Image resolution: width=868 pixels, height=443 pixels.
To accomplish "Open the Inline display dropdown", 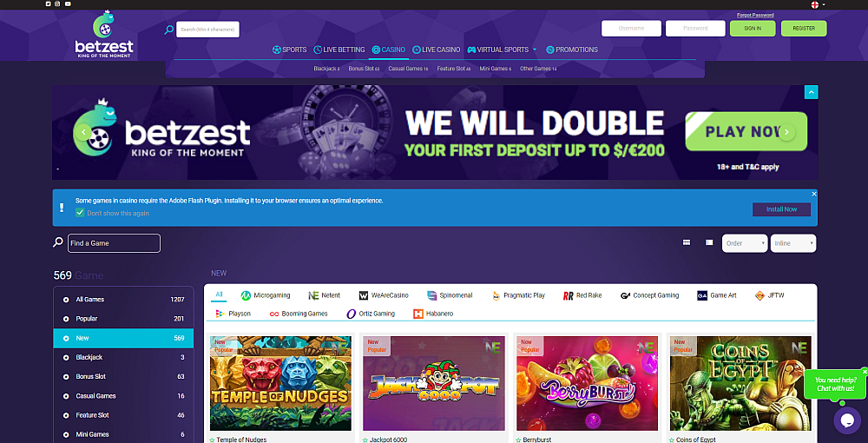I will (x=793, y=243).
